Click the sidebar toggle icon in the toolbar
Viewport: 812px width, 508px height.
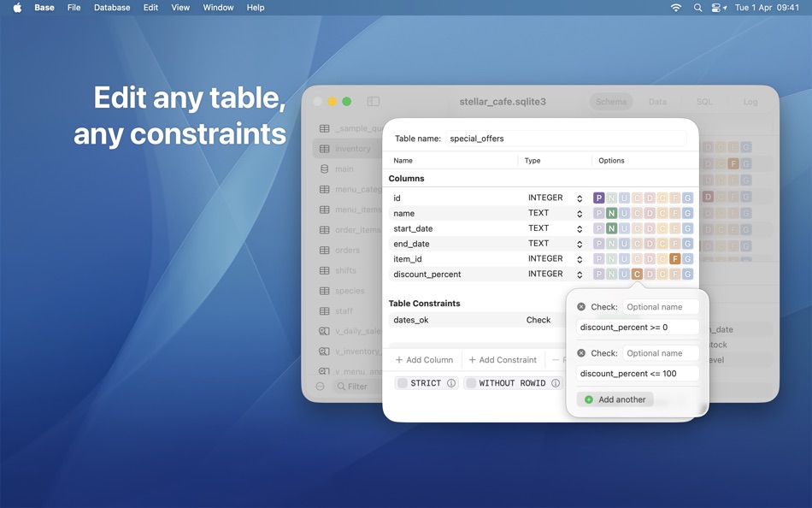tap(374, 101)
